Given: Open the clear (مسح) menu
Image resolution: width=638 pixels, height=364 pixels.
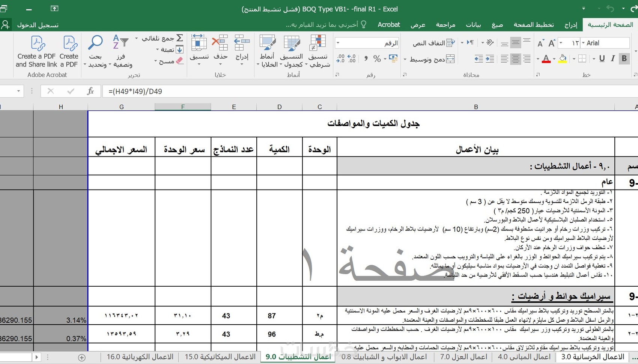Looking at the screenshot, I should coord(170,61).
